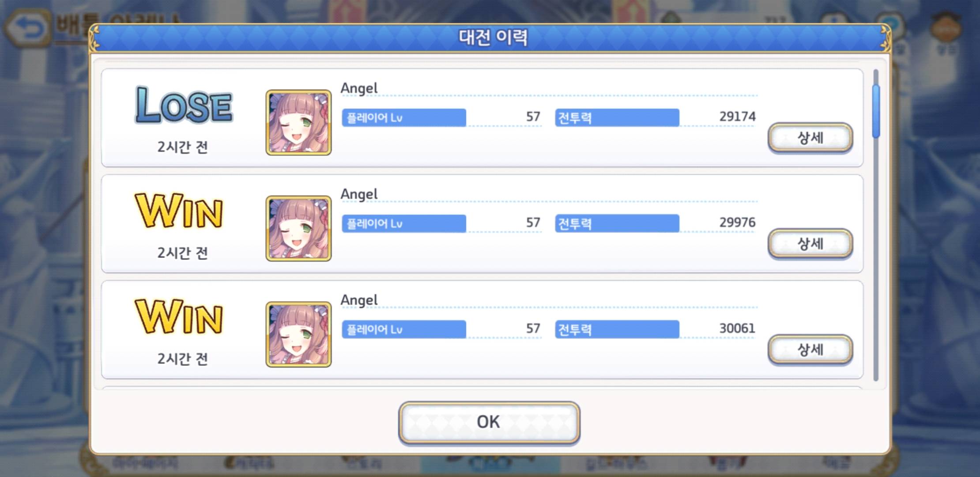Click player Lv bar in LOSE entry
Viewport: 980px width, 477px height.
[404, 118]
